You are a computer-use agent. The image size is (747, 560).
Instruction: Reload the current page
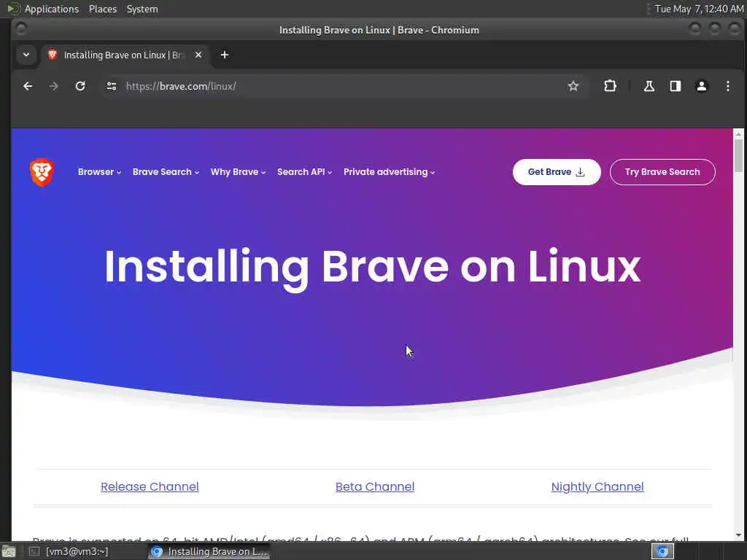click(x=80, y=86)
